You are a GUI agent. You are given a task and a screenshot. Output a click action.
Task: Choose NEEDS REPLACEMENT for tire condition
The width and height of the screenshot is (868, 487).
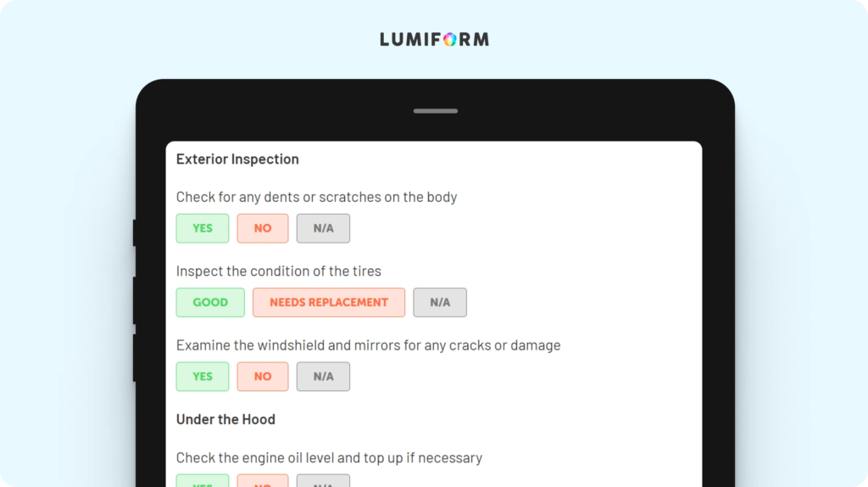[x=329, y=303]
